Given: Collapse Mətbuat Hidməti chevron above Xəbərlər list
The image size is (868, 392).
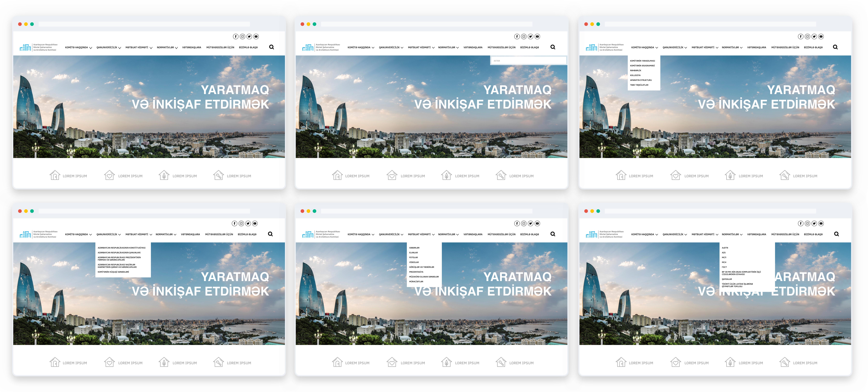Looking at the screenshot, I should click(433, 235).
